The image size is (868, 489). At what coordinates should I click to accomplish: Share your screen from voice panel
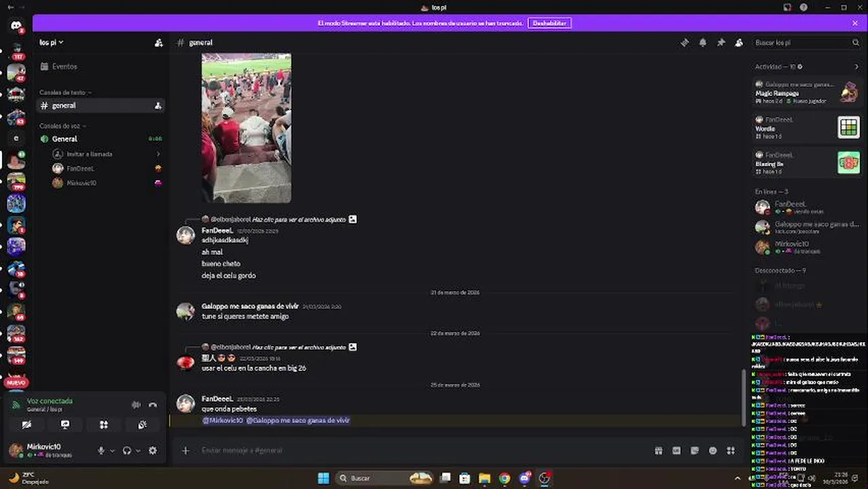click(x=65, y=424)
